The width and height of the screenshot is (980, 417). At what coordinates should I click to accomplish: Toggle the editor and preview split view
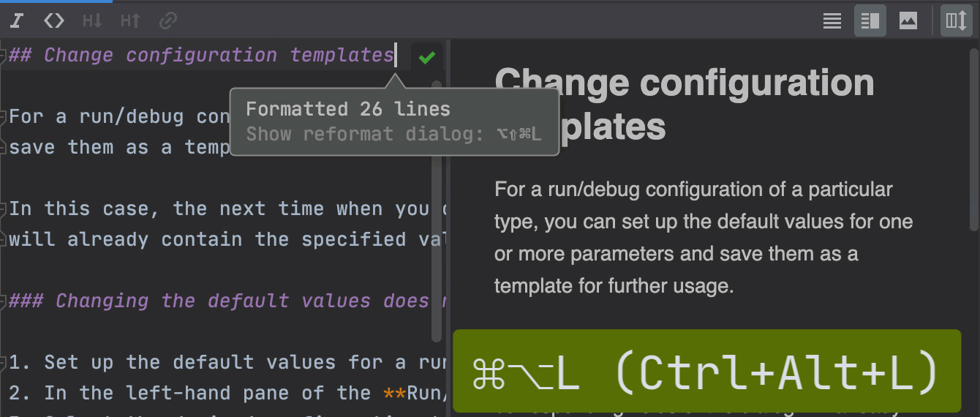[870, 20]
